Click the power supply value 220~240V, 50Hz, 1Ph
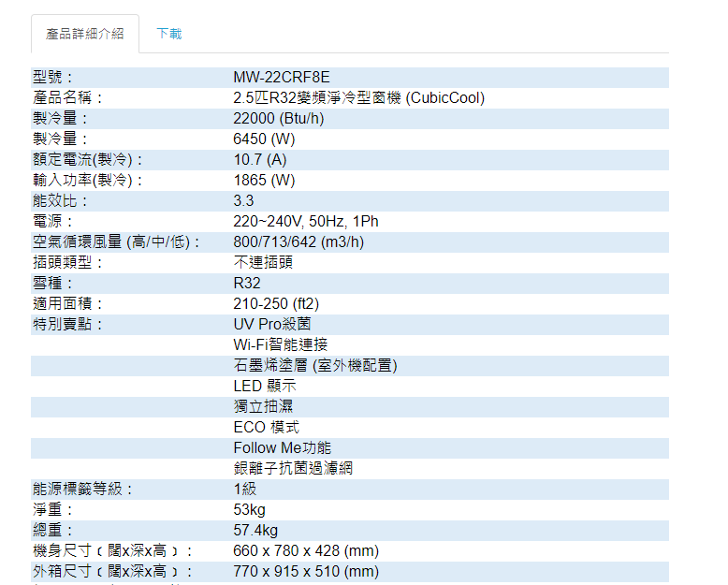Screen dimensions: 728x585 [305, 221]
